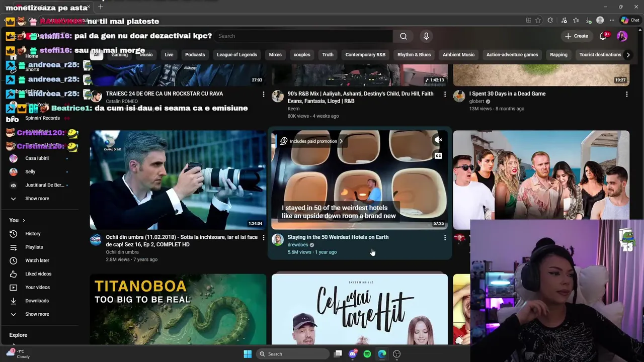Select the Rhythm & Blues chip
Viewport: 644px width, 362px height.
tap(414, 55)
